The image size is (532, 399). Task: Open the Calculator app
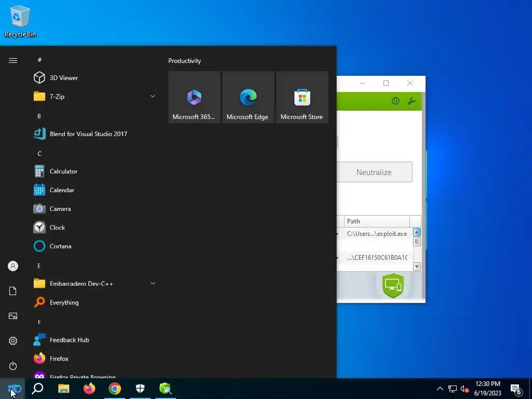click(95, 171)
